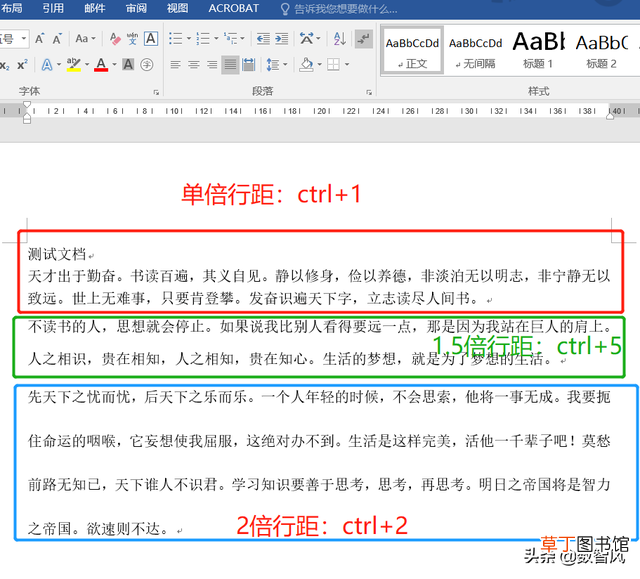Expand the highlight color dropdown arrow
Image resolution: width=640 pixels, height=579 pixels.
pos(87,64)
